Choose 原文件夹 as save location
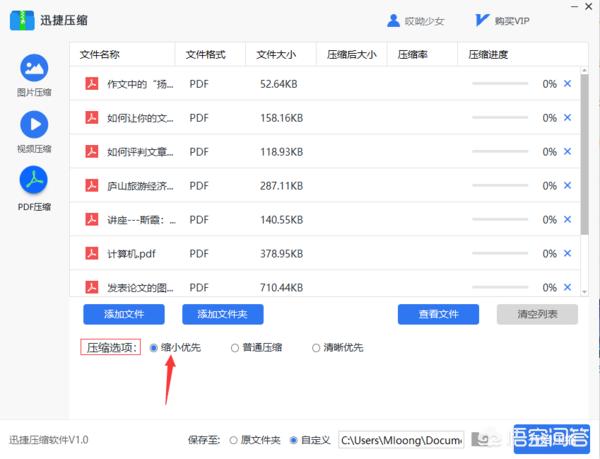This screenshot has height=459, width=600. [233, 440]
